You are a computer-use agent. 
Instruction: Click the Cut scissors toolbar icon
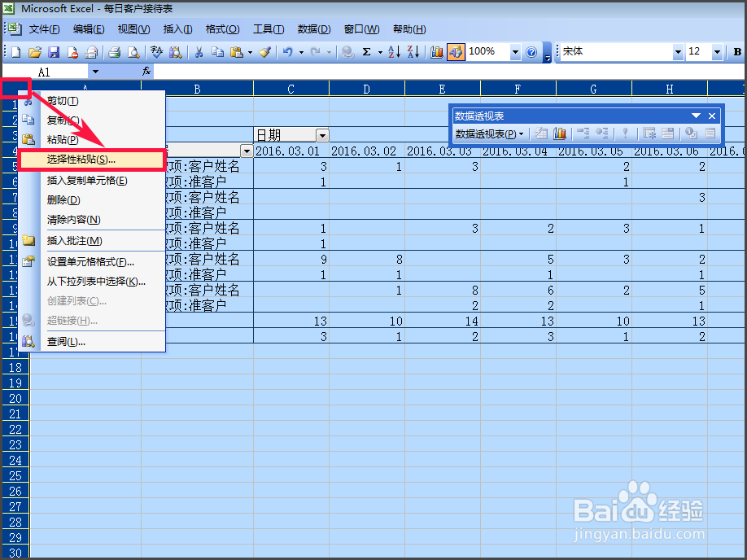199,52
